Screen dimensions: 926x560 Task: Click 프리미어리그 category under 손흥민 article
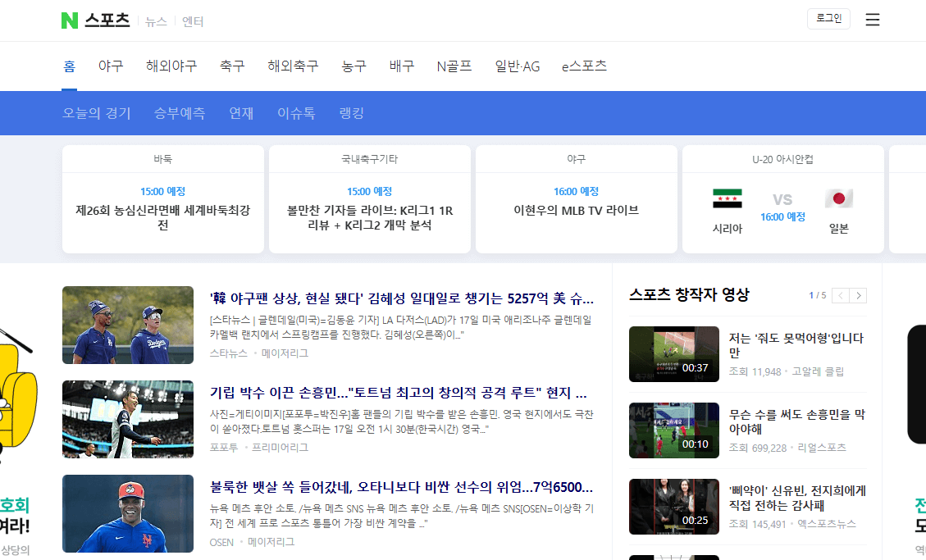click(x=280, y=448)
